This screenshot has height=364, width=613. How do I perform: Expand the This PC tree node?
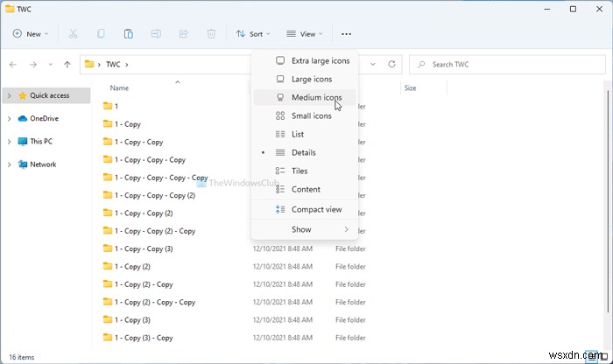pyautogui.click(x=9, y=142)
